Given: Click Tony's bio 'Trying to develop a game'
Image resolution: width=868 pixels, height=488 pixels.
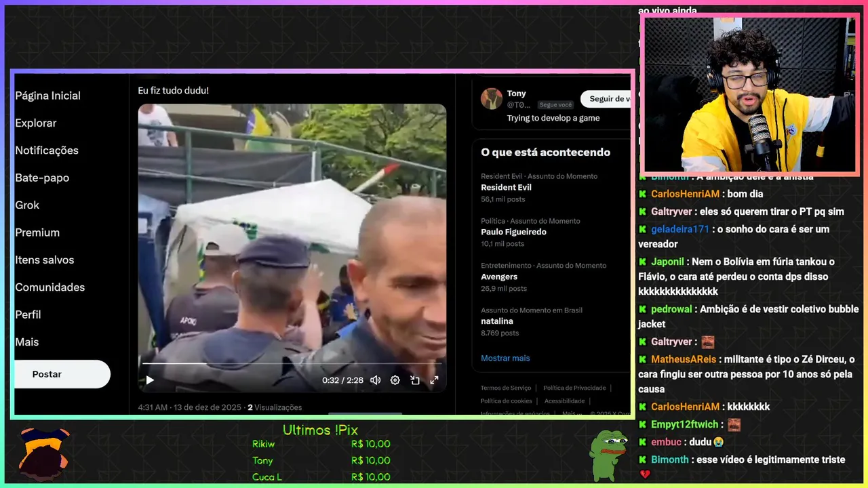Looking at the screenshot, I should [x=553, y=118].
